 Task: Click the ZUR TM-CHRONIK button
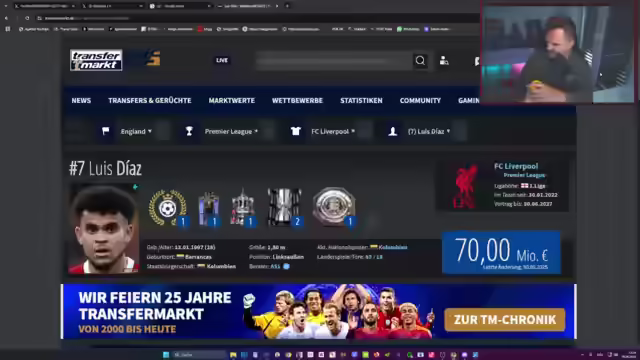(505, 320)
